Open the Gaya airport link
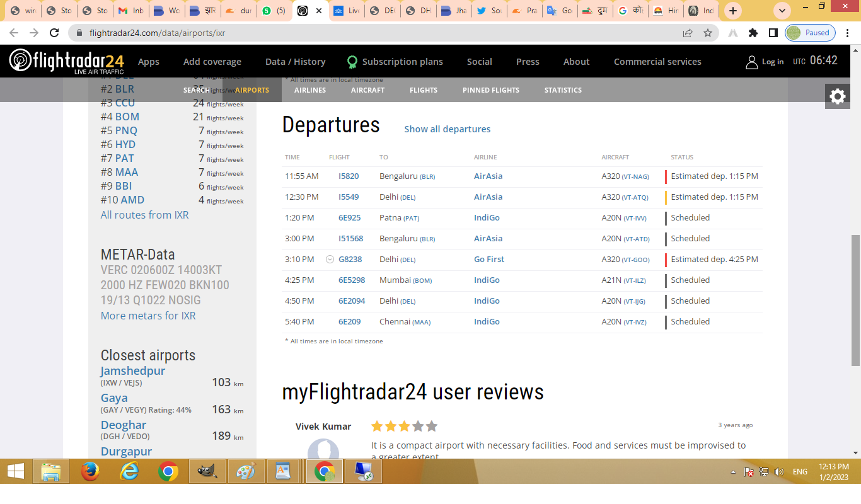Screen dimensions: 861x504 [114, 398]
